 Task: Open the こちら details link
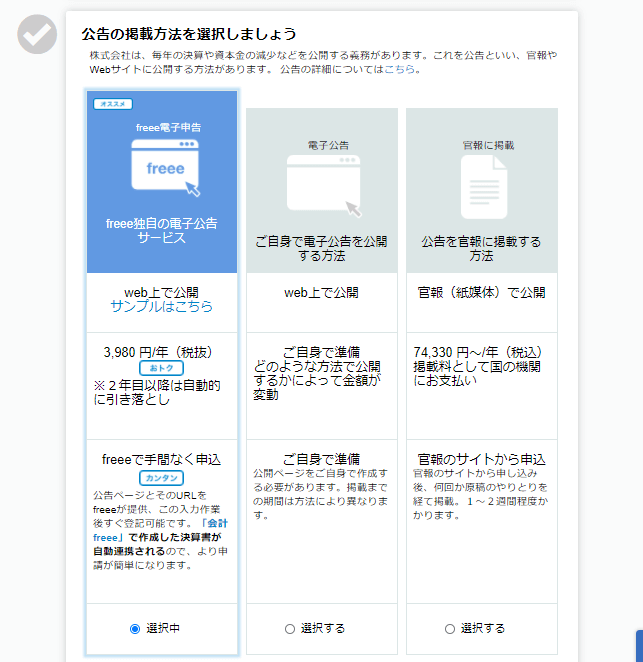pyautogui.click(x=399, y=69)
